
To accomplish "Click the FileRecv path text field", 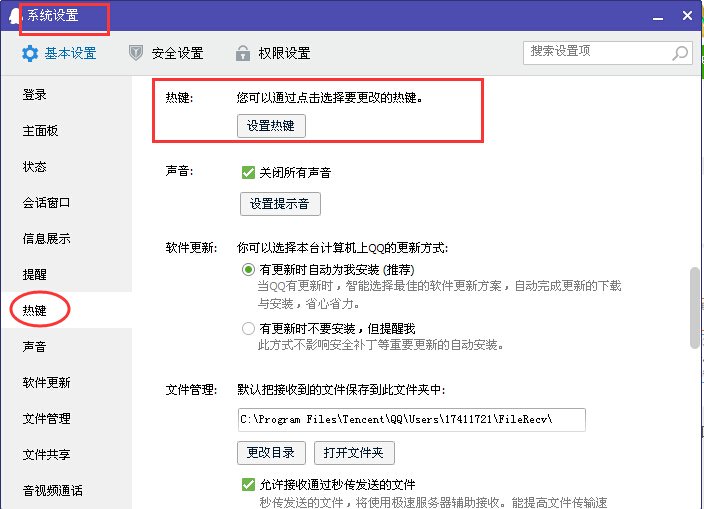I will (412, 420).
